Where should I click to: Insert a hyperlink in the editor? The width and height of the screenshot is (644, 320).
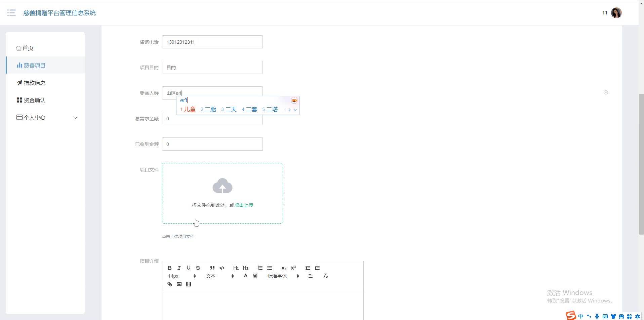[x=170, y=284]
